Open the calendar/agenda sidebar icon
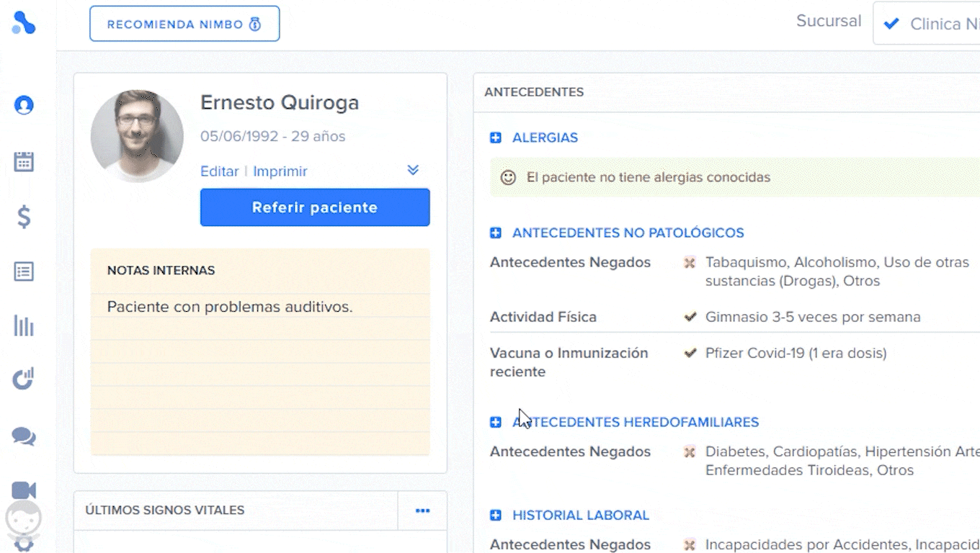The height and width of the screenshot is (553, 980). point(24,161)
